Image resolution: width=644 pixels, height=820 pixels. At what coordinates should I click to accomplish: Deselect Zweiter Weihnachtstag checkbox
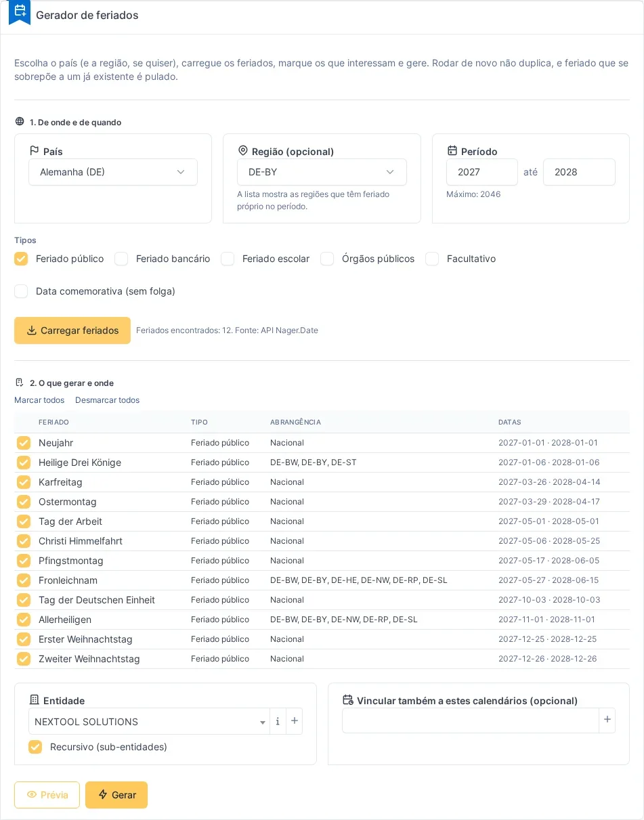[x=24, y=659]
